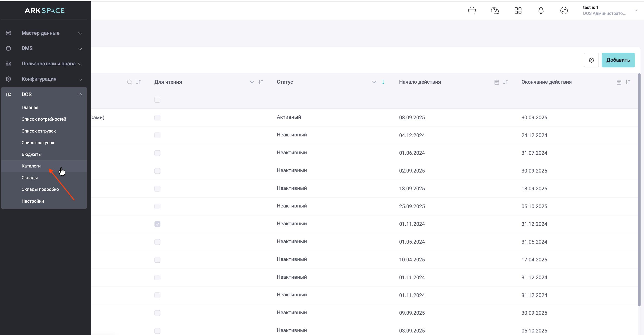Image resolution: width=644 pixels, height=335 pixels.
Task: Click calendar filter in Начало действия column
Action: [497, 82]
